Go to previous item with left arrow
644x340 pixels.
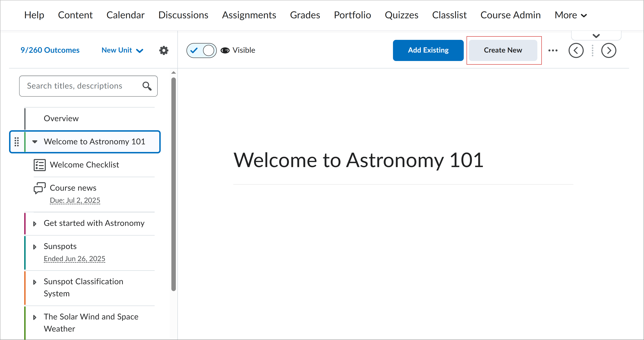[576, 50]
